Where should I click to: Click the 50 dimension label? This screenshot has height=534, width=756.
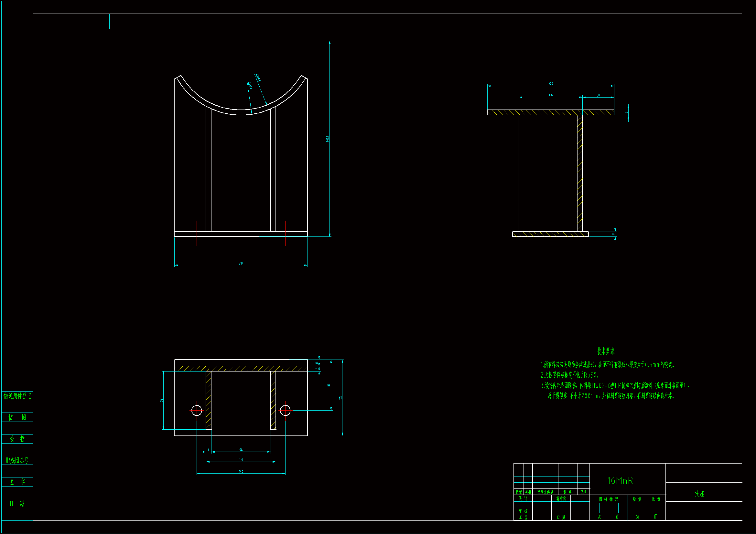[598, 95]
